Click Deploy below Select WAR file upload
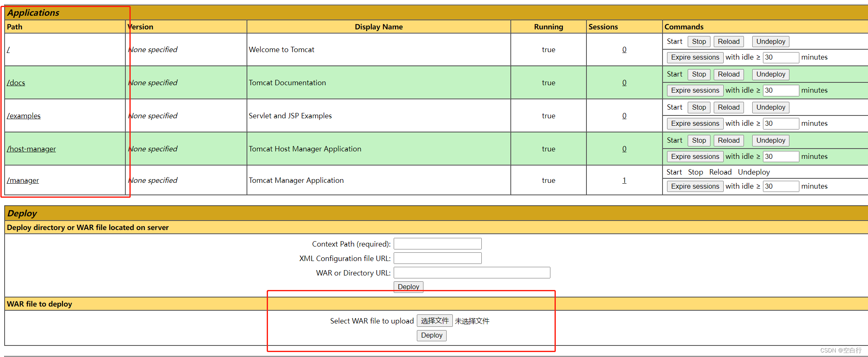868x357 pixels. [432, 335]
